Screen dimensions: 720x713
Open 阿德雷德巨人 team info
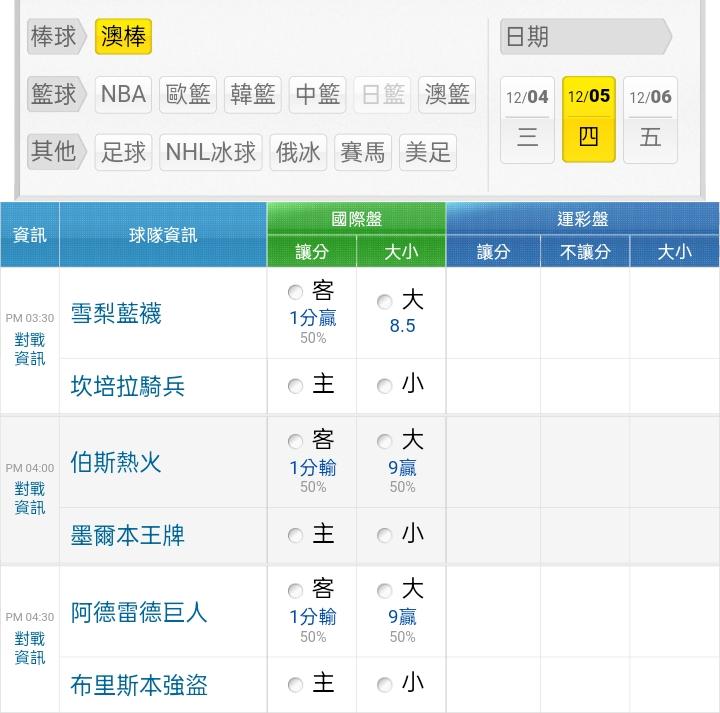point(139,613)
